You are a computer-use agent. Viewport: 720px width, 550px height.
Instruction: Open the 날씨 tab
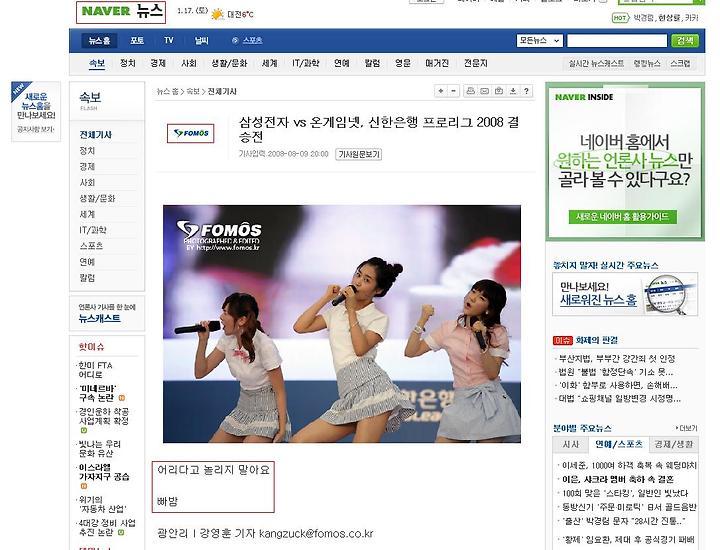202,40
